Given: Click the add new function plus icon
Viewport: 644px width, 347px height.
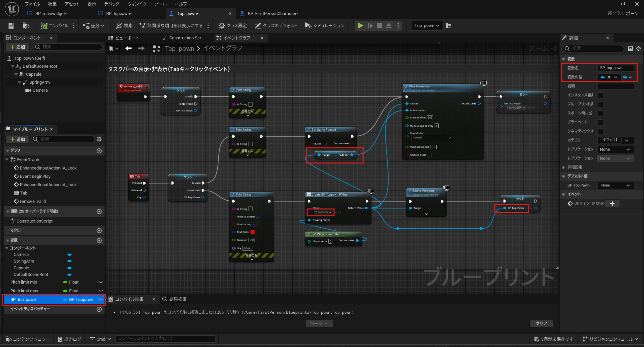Looking at the screenshot, I should tap(99, 212).
